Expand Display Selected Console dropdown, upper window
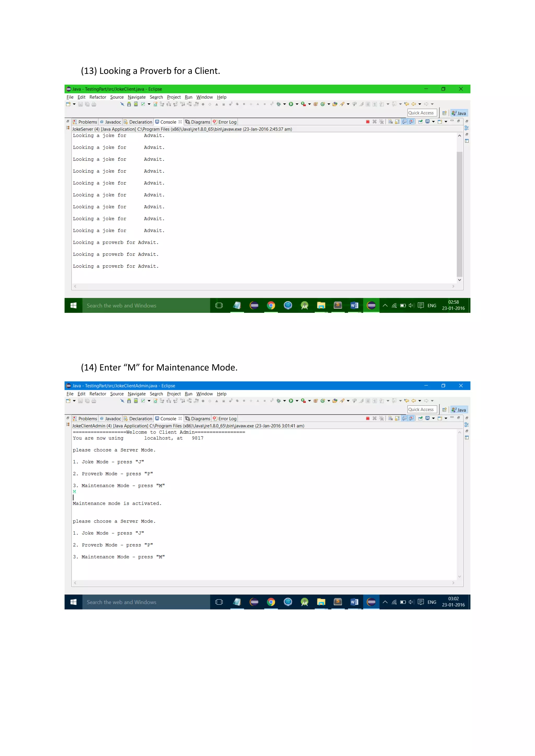The width and height of the screenshot is (535, 756). pyautogui.click(x=433, y=122)
